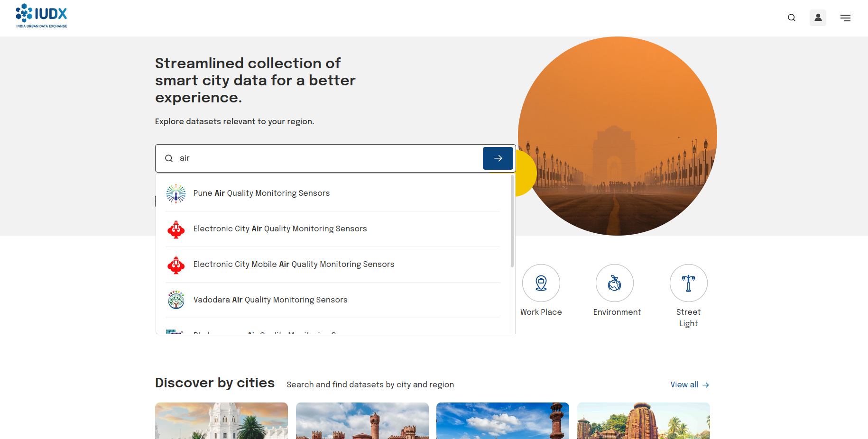Select Vadodara Air Quality Monitoring Sensors
Viewport: 868px width, 439px height.
pos(270,300)
